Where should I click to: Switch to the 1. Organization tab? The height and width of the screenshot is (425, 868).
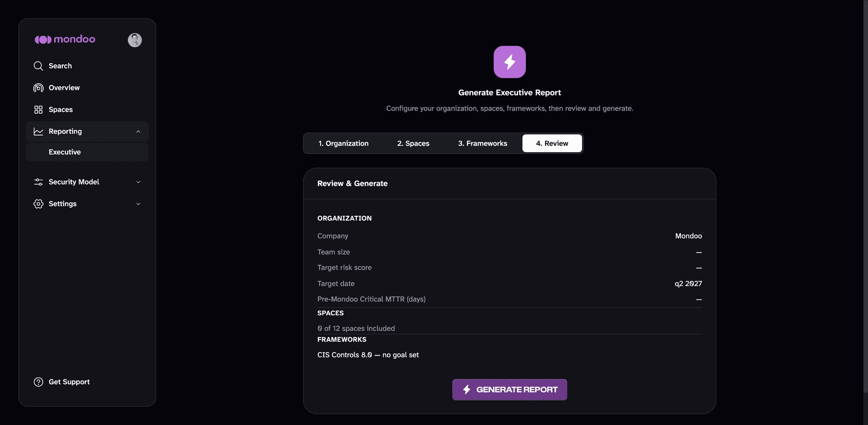(x=343, y=143)
